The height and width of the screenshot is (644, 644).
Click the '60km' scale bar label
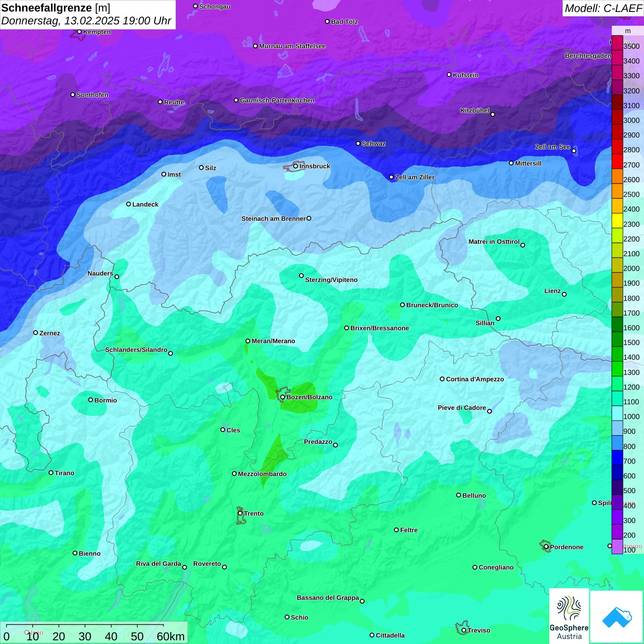(x=171, y=636)
